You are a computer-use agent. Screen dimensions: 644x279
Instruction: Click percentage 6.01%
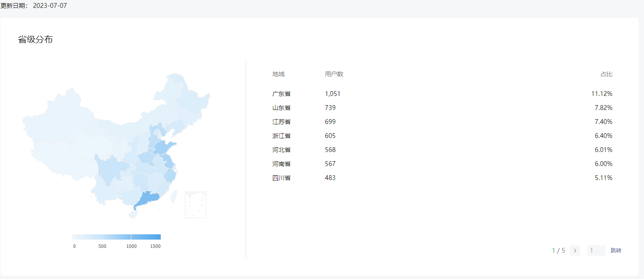(x=604, y=150)
